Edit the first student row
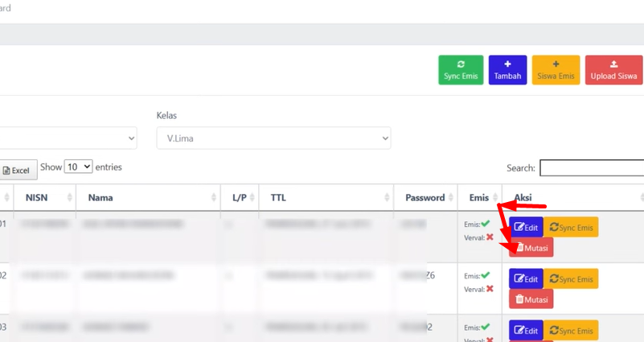Screen dimensions: 644x342 pos(526,228)
